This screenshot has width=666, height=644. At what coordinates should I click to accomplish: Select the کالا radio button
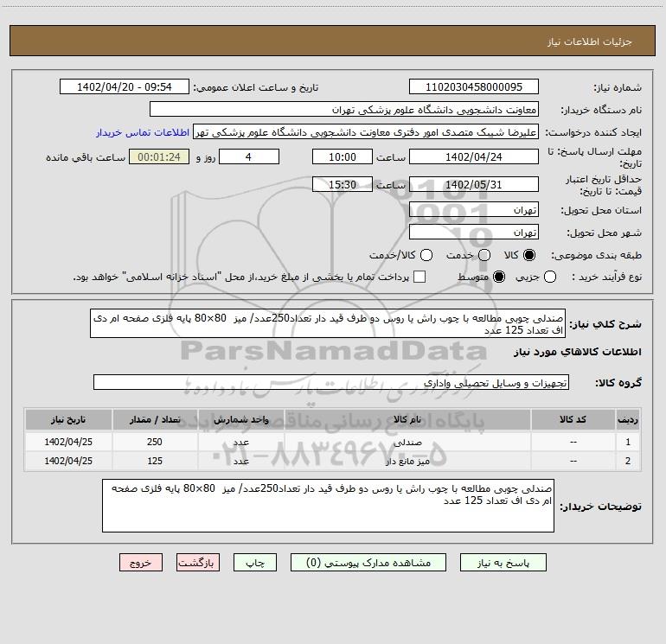coord(529,255)
